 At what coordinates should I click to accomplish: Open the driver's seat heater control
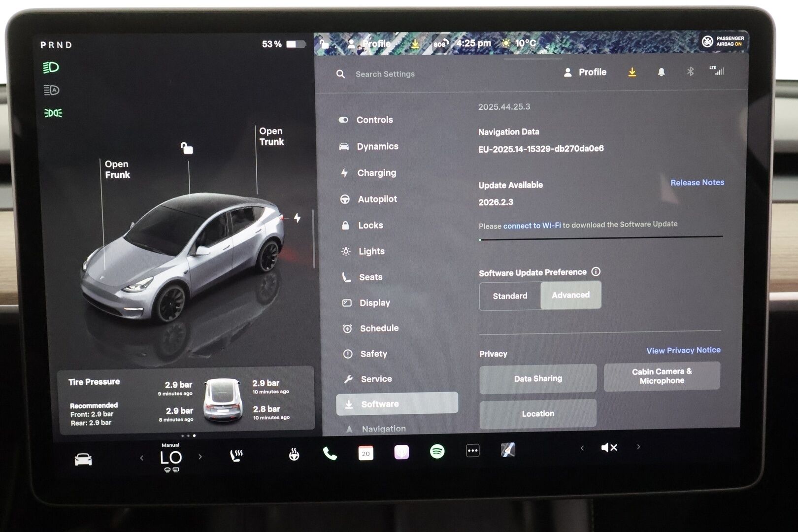(237, 454)
